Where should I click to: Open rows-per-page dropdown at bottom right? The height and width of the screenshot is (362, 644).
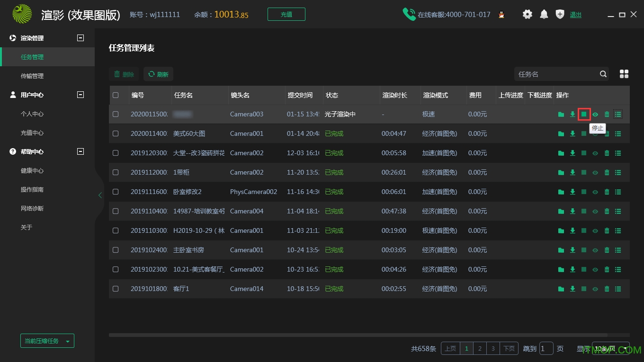coord(611,349)
